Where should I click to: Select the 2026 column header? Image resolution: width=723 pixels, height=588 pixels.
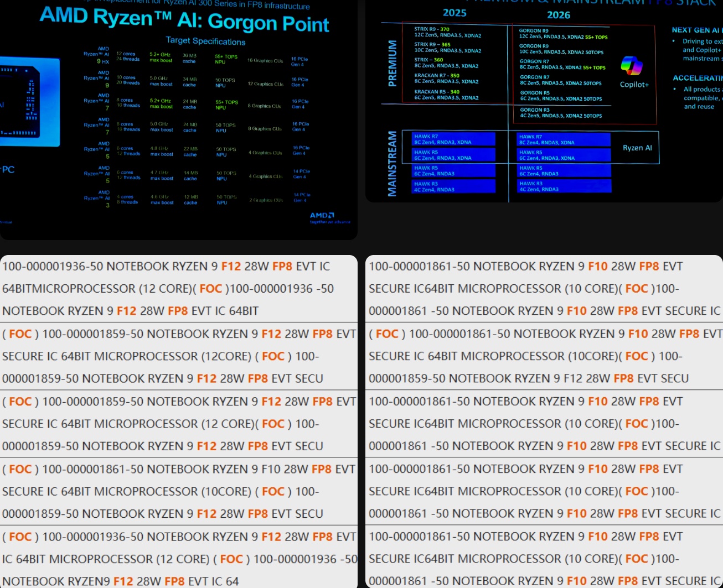click(x=559, y=15)
